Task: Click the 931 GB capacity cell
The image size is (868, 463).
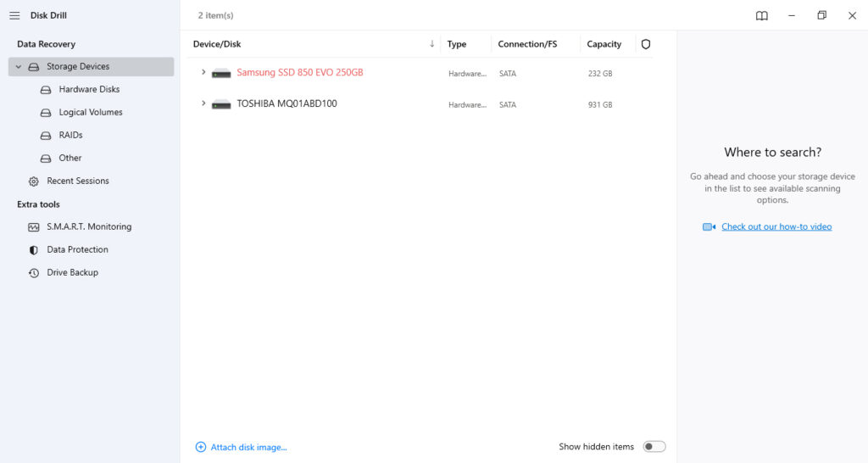Action: (600, 104)
